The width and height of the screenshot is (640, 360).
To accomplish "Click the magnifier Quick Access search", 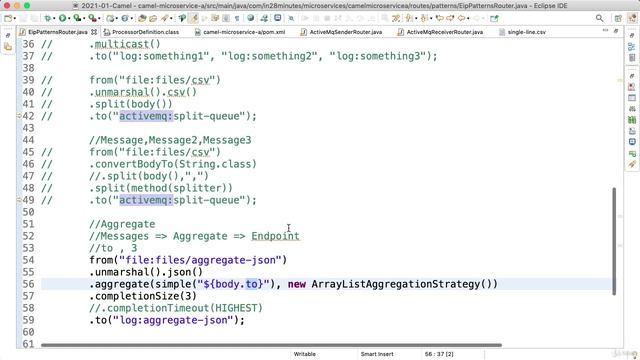I will point(599,18).
